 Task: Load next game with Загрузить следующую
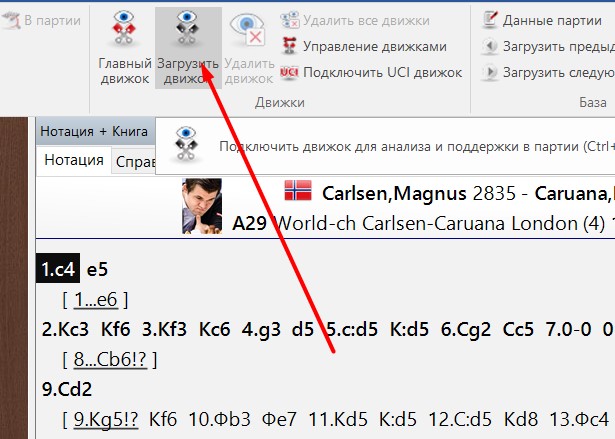548,73
